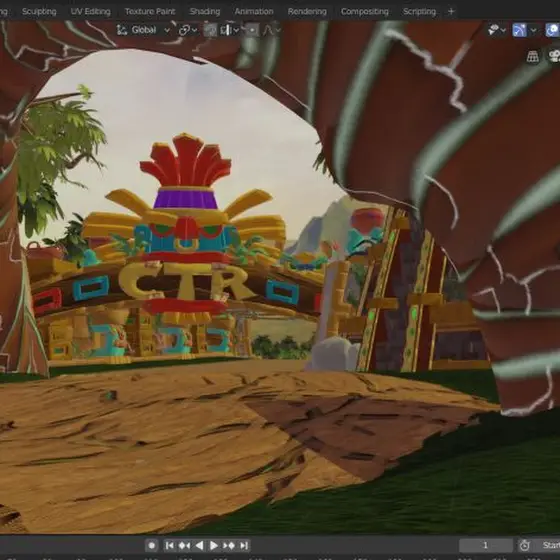Open the snapping options dropdown

(230, 30)
